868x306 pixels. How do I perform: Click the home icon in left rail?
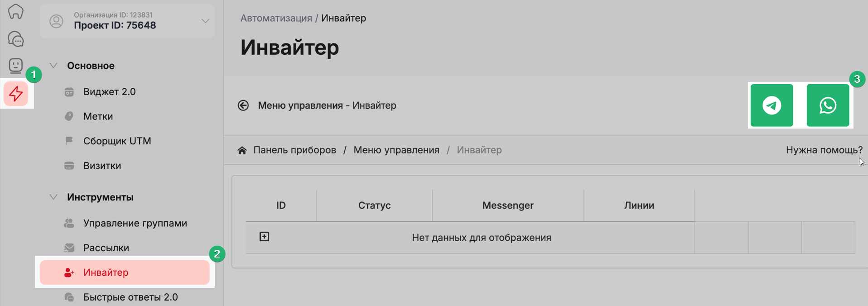click(16, 12)
